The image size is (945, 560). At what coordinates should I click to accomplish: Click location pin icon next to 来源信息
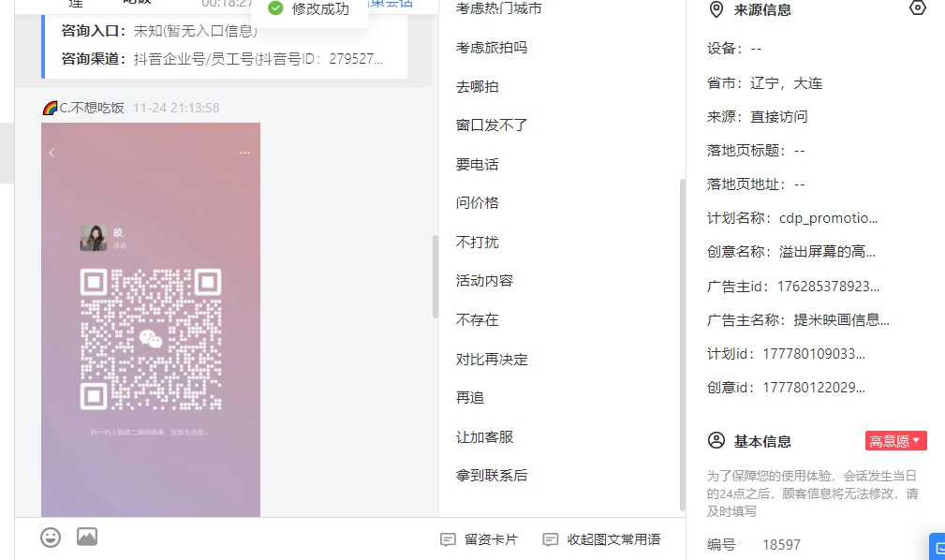(716, 9)
